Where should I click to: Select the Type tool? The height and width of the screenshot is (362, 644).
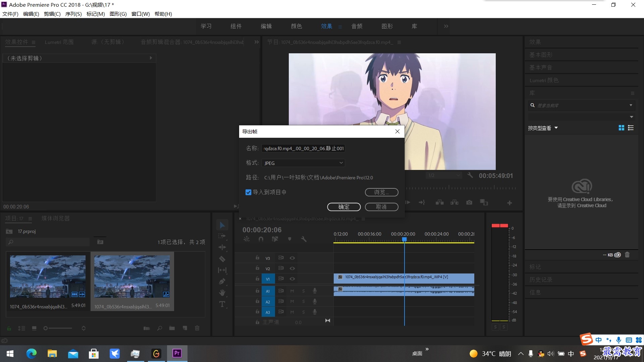tap(222, 304)
